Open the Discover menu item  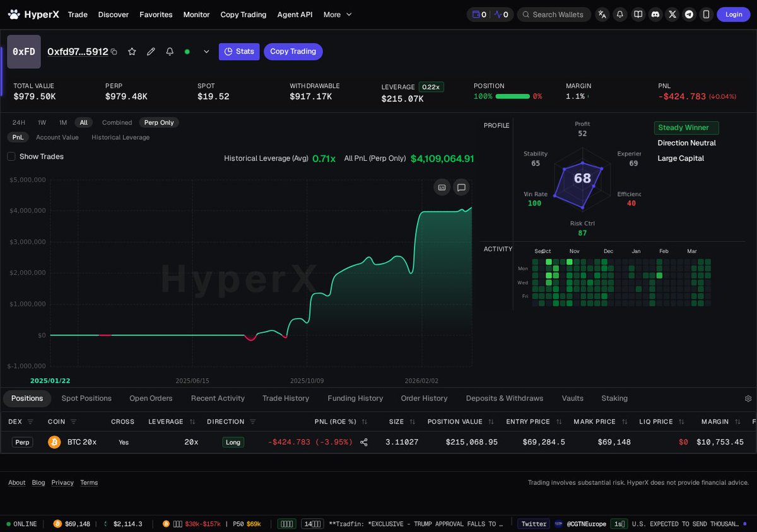tap(114, 14)
